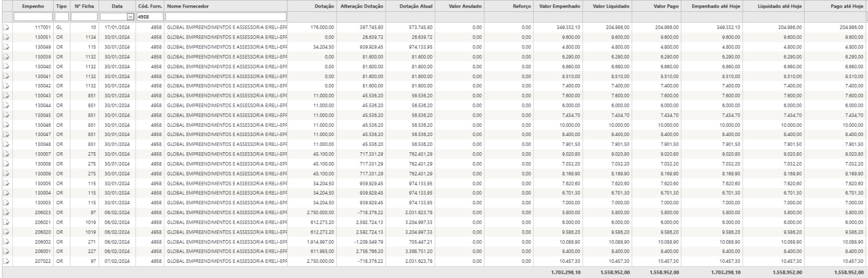Sort by the Empenho column header
868x278 pixels.
(33, 6)
